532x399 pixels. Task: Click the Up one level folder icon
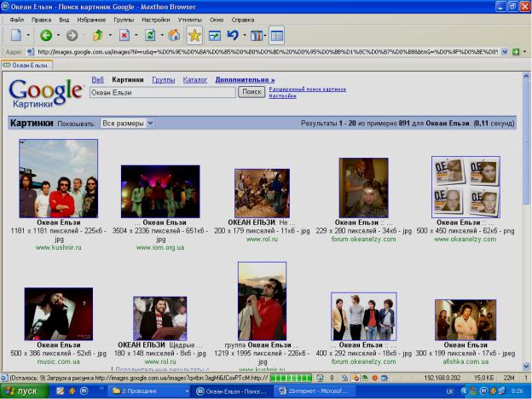[x=98, y=35]
